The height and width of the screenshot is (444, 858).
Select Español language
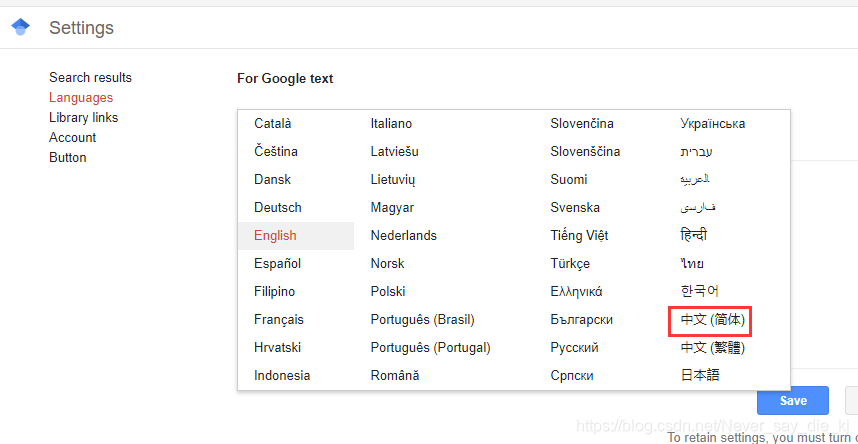click(277, 264)
